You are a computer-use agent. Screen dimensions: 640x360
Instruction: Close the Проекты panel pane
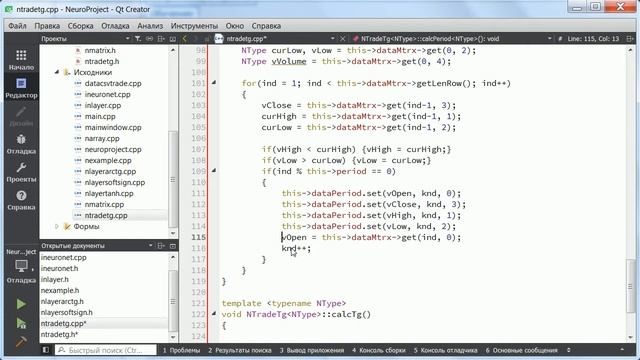tap(173, 39)
